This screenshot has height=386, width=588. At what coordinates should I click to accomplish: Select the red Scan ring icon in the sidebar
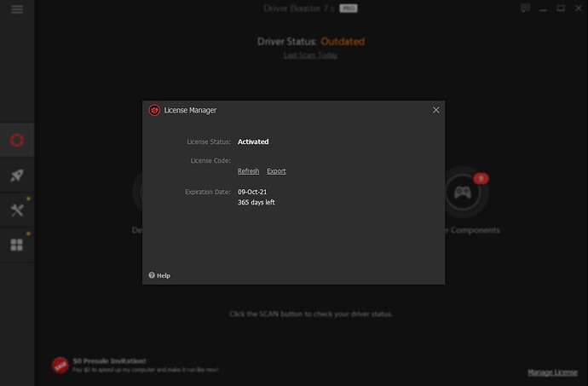[x=17, y=140]
